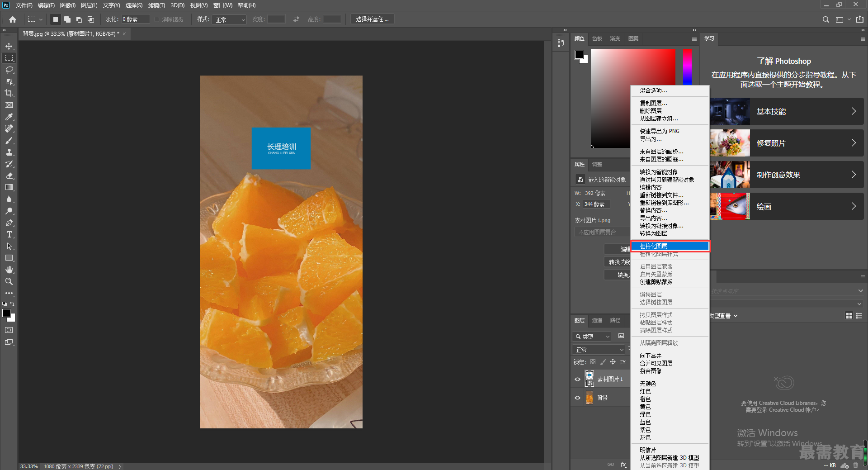Choose Subtract from selection mode

(79, 19)
